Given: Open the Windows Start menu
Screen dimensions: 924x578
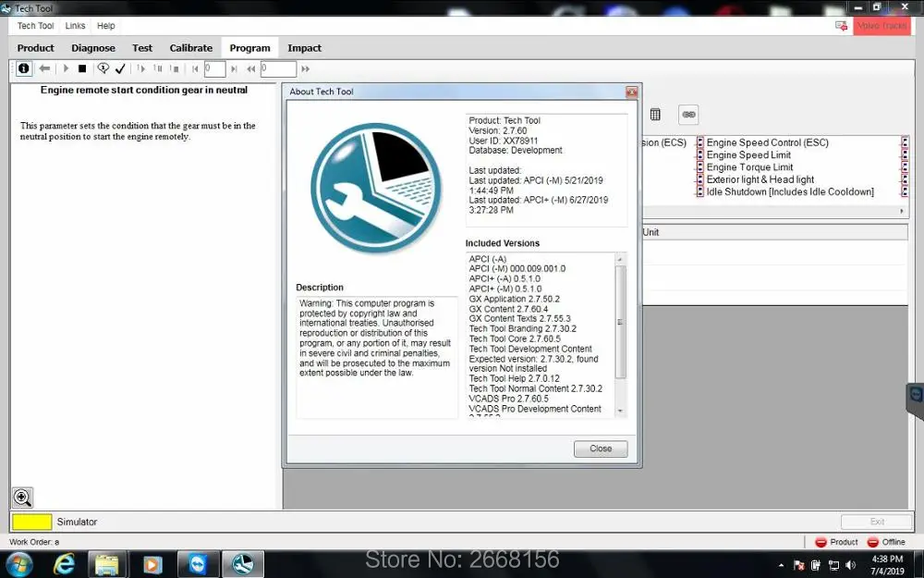Looking at the screenshot, I should [19, 564].
